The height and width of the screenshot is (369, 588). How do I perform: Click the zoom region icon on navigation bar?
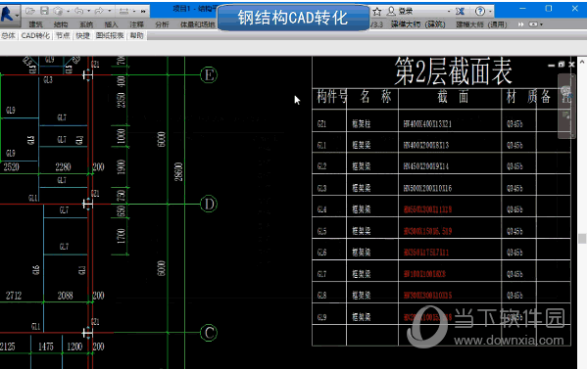pos(565,115)
